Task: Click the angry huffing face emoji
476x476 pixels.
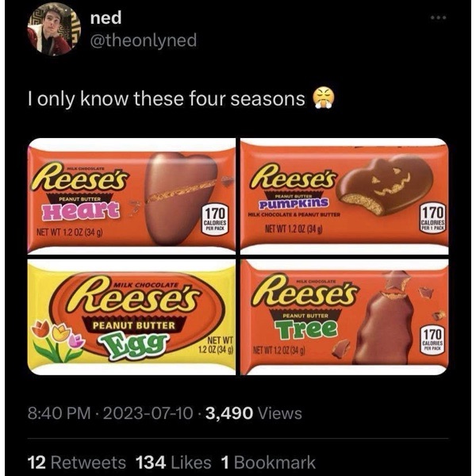Action: (324, 99)
